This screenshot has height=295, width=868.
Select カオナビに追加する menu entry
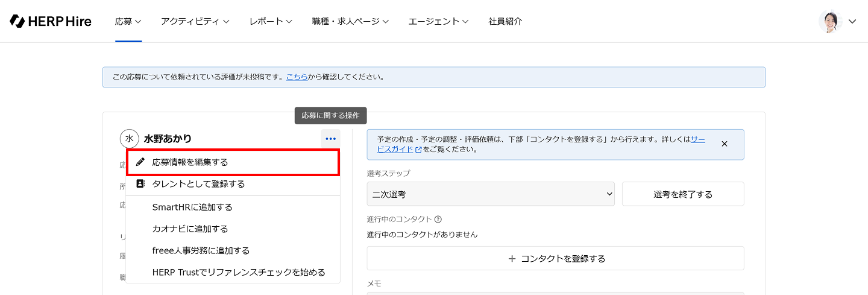[190, 229]
